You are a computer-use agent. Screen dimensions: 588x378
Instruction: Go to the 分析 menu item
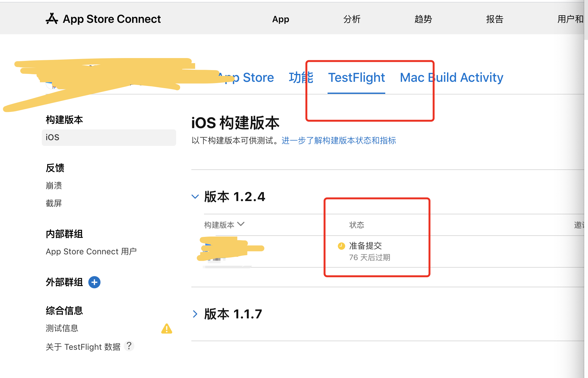click(x=352, y=19)
